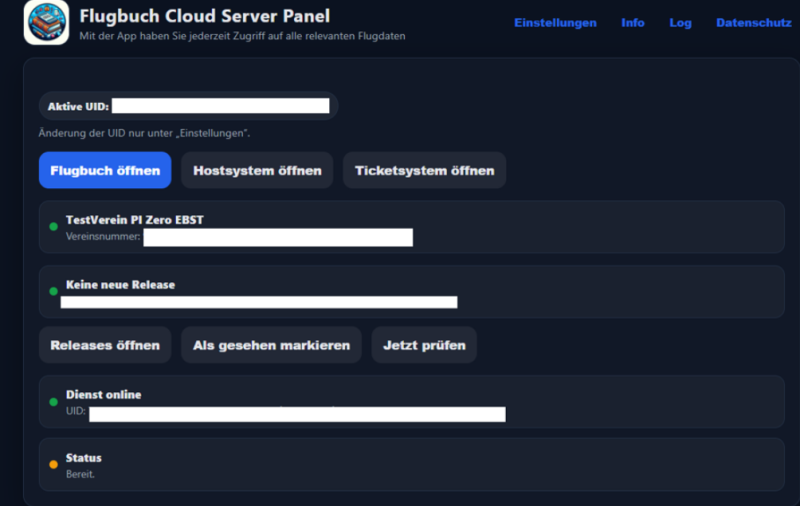Click the green dot beside TestVerein PI Zero EBST
Viewport: 800px width, 506px height.
tap(53, 227)
